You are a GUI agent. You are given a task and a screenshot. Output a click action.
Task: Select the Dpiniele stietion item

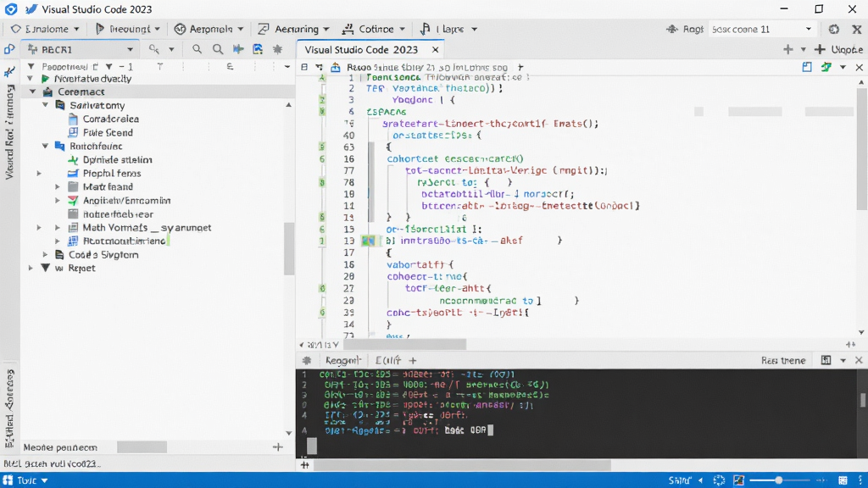pos(117,160)
